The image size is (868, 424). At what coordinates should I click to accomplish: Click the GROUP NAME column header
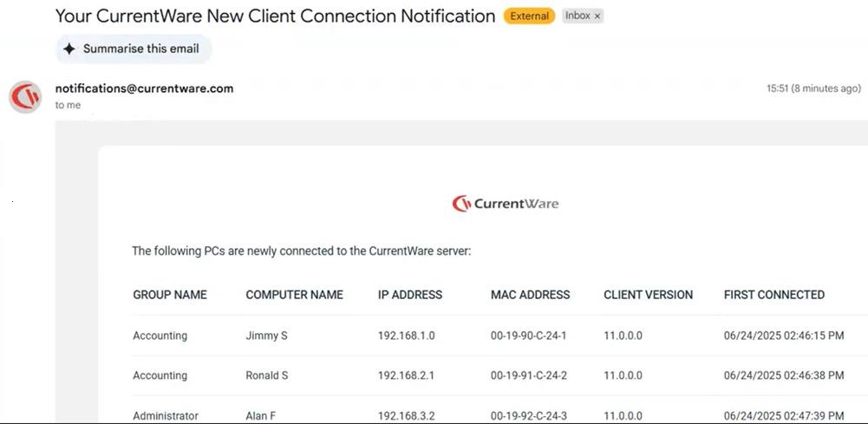pyautogui.click(x=170, y=295)
